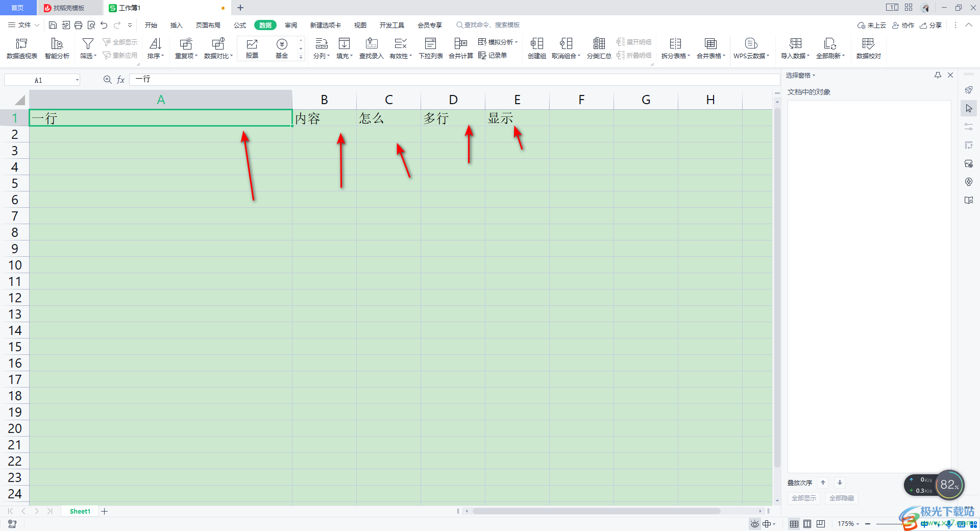980x531 pixels.
Task: Launch 智能分析 smart analysis
Action: coord(57,49)
